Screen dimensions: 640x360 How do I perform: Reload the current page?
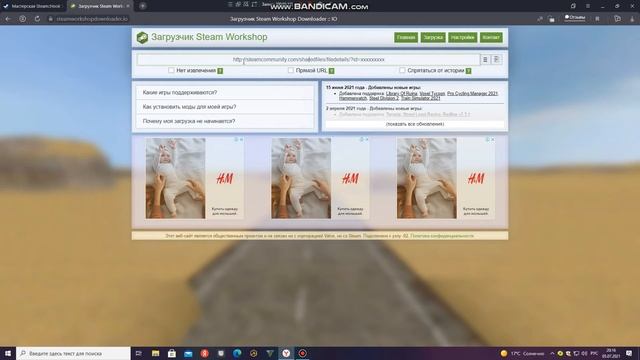point(37,19)
